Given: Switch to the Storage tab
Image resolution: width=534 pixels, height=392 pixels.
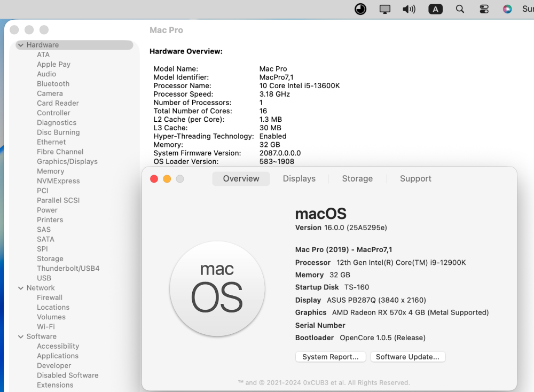Looking at the screenshot, I should [357, 178].
